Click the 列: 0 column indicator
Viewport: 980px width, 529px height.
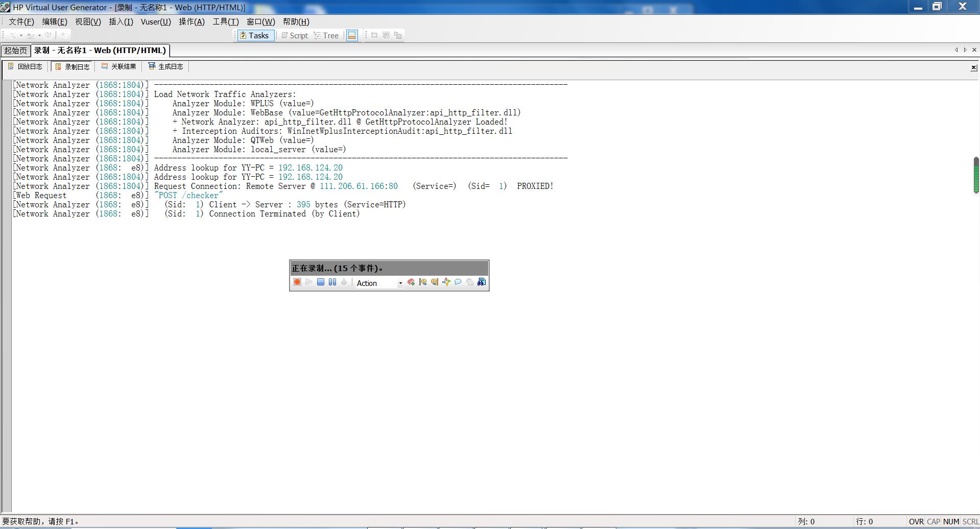click(806, 521)
